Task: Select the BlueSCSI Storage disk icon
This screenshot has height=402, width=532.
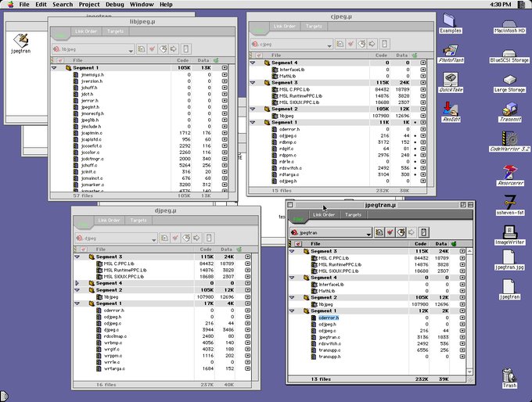Action: pyautogui.click(x=509, y=56)
